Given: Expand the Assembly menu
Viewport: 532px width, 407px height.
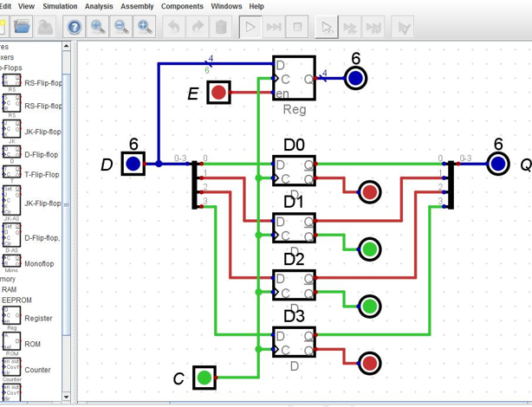Looking at the screenshot, I should point(137,6).
